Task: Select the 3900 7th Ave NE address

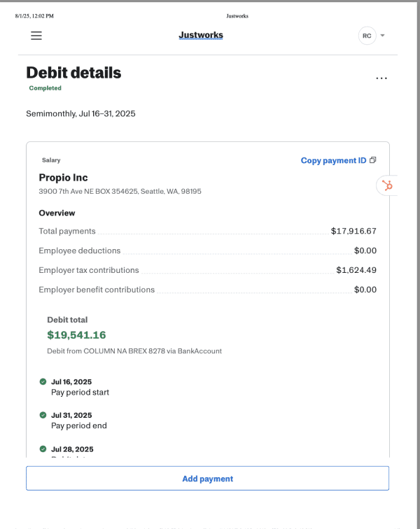Action: [x=120, y=191]
